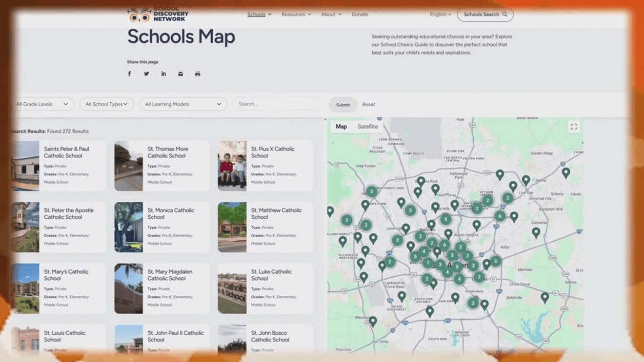Open the St. Pius X Catholic School thumbnail
This screenshot has width=644, height=362.
232,166
